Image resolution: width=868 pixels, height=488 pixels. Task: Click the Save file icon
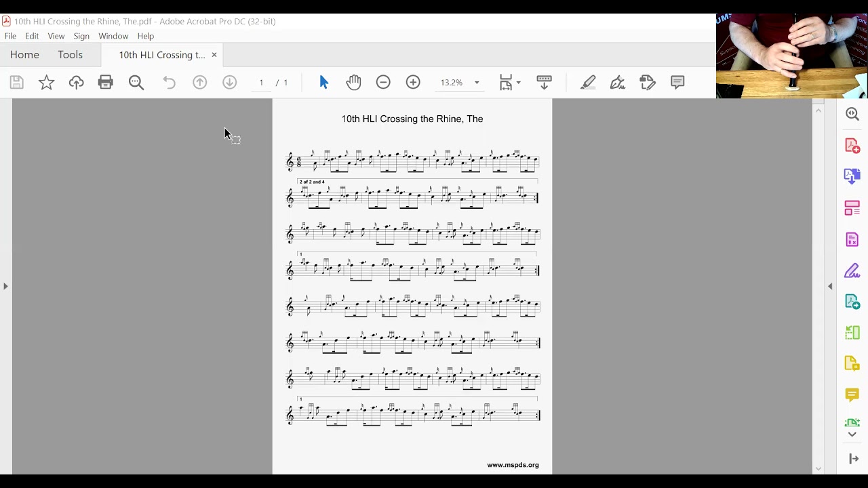[x=17, y=82]
